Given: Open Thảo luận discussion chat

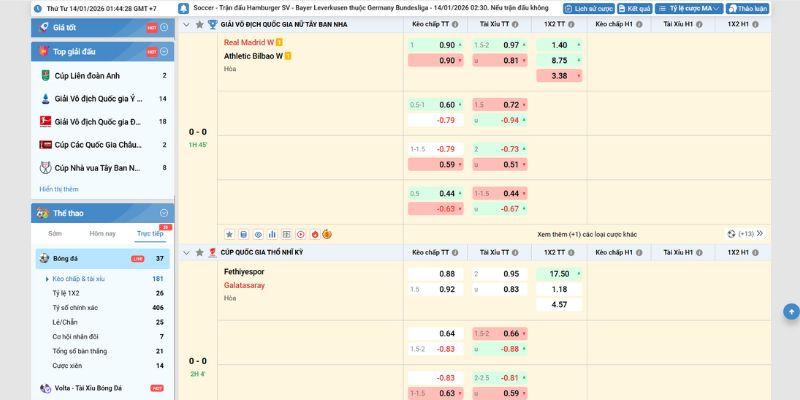Looking at the screenshot, I should tap(747, 8).
